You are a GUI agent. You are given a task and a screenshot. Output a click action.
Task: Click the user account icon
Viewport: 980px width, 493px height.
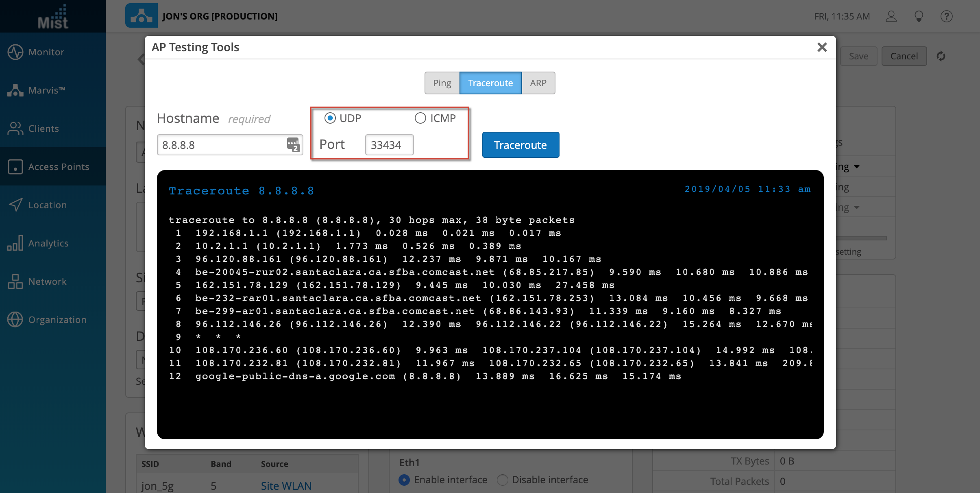click(x=891, y=16)
